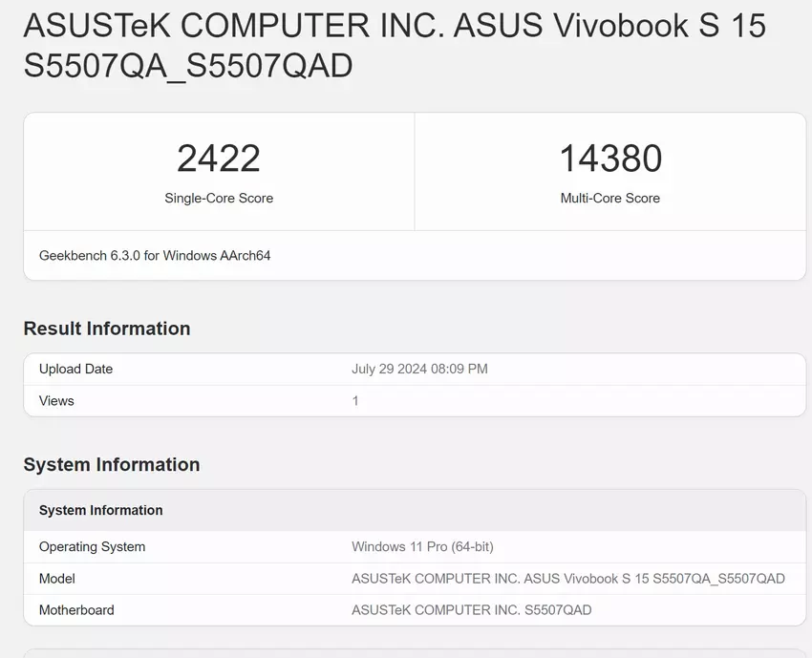Screen dimensions: 812x658
Task: Click the Motherboard value ending in S5507QAD
Action: 472,610
